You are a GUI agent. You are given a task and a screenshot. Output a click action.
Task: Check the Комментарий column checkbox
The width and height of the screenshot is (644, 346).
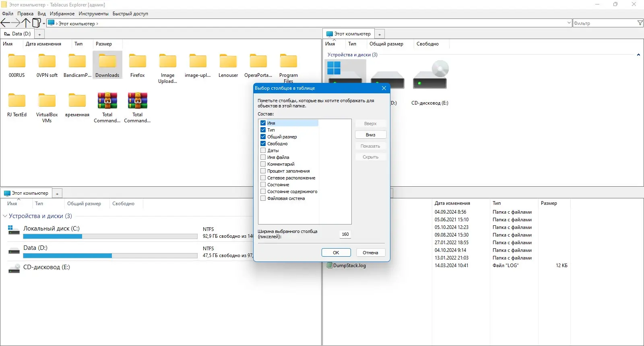point(263,164)
